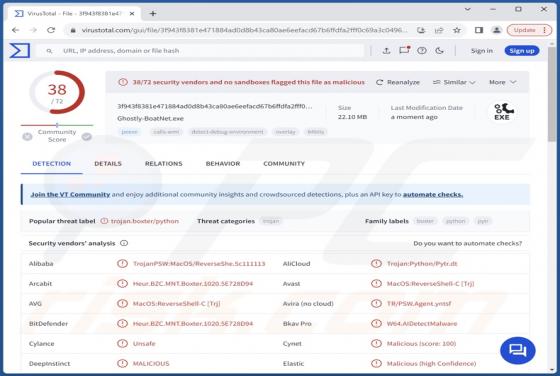Viewport: 560px width, 376px height.
Task: Click the browser address bar URL
Action: (244, 30)
